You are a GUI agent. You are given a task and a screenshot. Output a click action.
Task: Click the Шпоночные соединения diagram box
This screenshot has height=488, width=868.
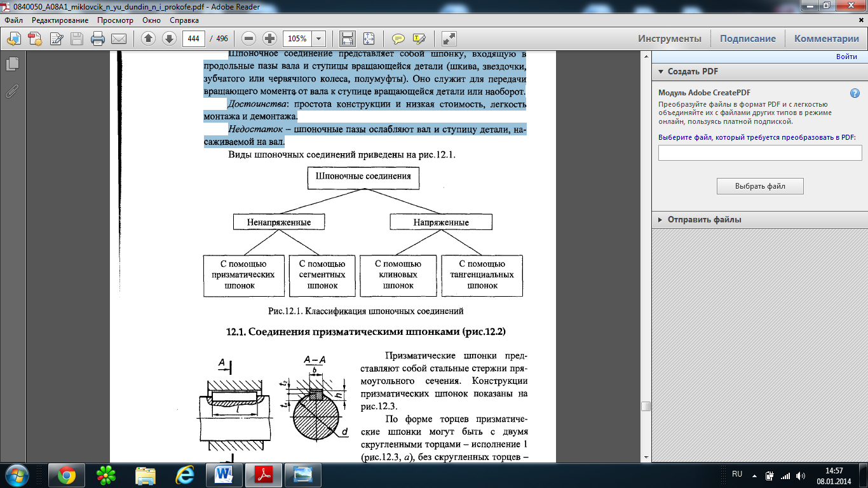[x=363, y=178]
